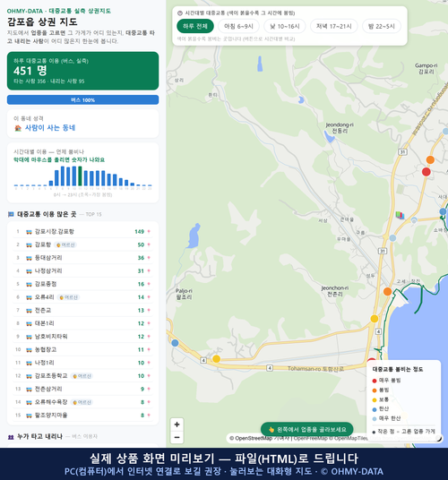Select the 낮 10~16시 time filter
The height and width of the screenshot is (480, 448).
[285, 26]
